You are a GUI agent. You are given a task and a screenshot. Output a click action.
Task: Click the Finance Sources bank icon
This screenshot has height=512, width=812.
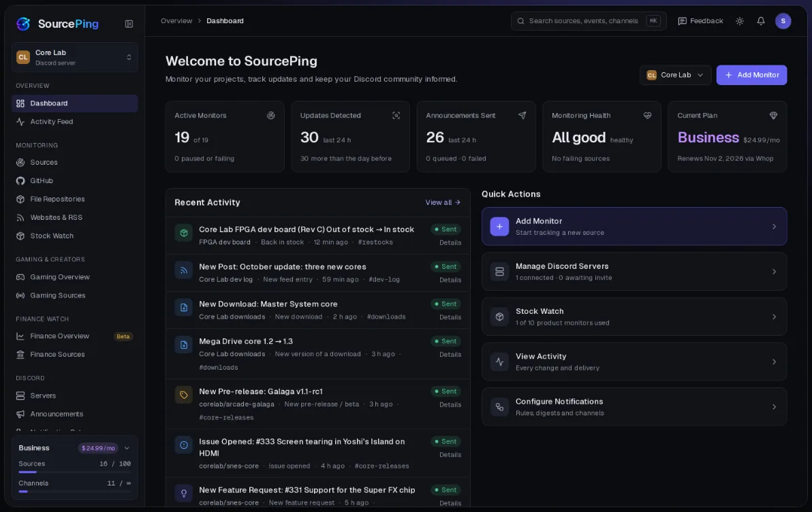pos(20,355)
